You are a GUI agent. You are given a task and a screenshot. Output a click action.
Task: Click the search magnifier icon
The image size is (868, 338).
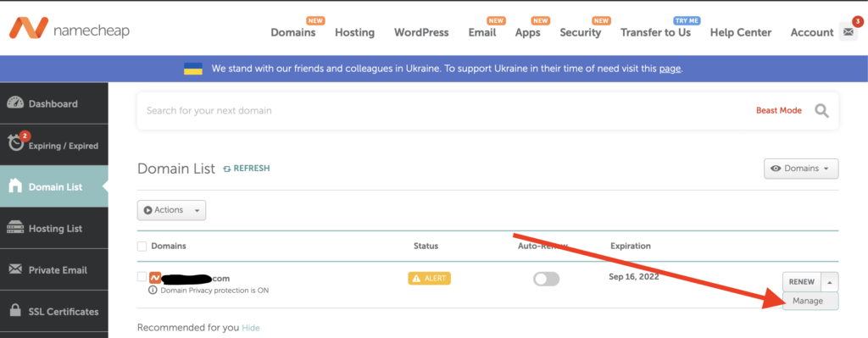click(821, 111)
